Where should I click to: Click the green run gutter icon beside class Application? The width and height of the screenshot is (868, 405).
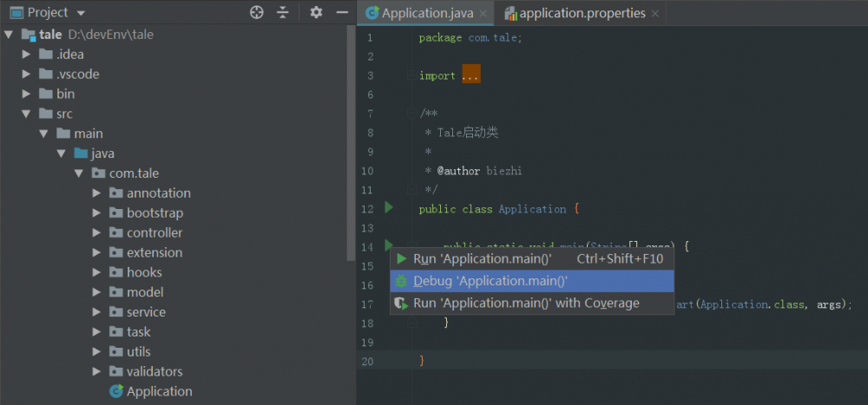point(389,208)
